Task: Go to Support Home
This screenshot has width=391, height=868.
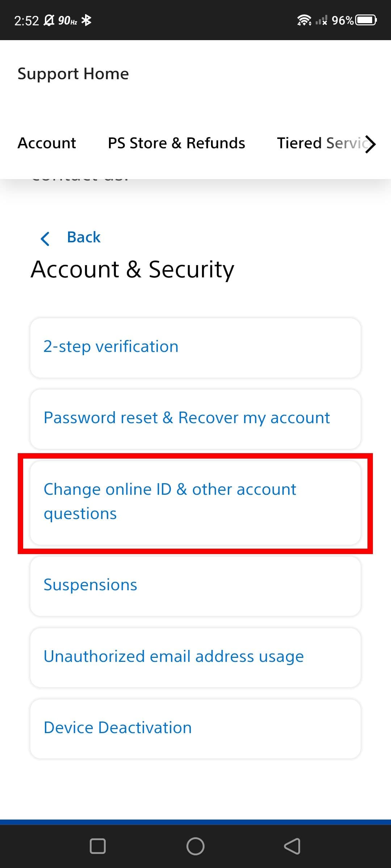Action: 73,74
